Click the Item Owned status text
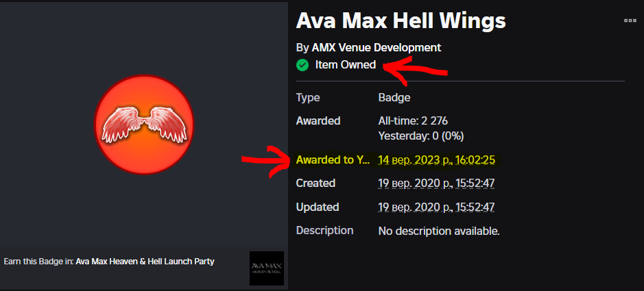 345,65
